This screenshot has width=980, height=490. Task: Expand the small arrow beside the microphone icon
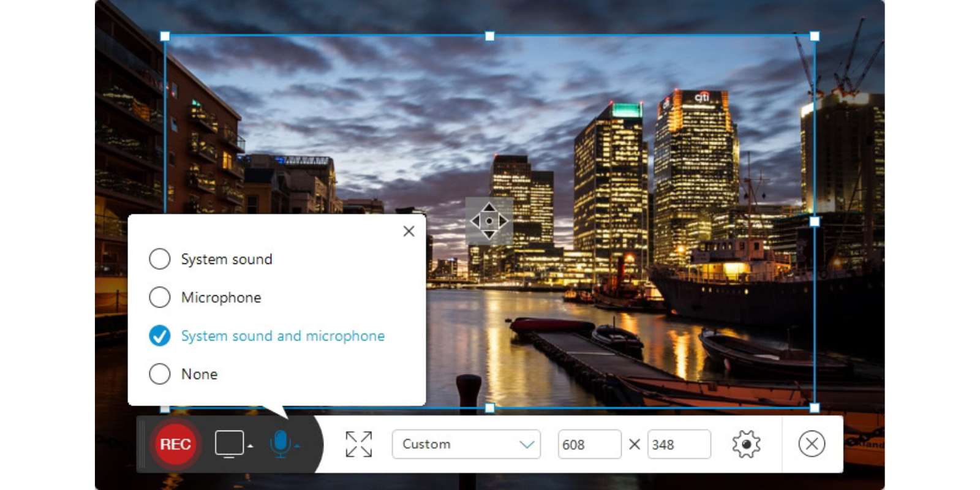pos(297,446)
